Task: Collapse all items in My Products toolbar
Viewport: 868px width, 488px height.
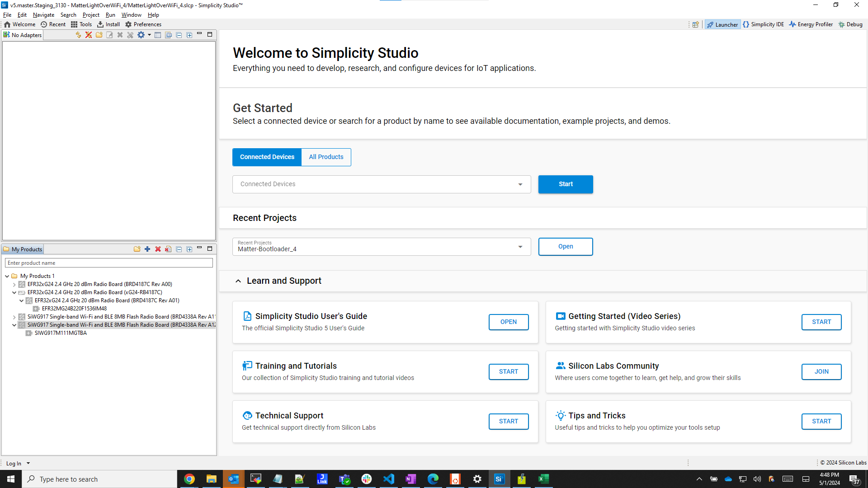Action: pyautogui.click(x=179, y=249)
